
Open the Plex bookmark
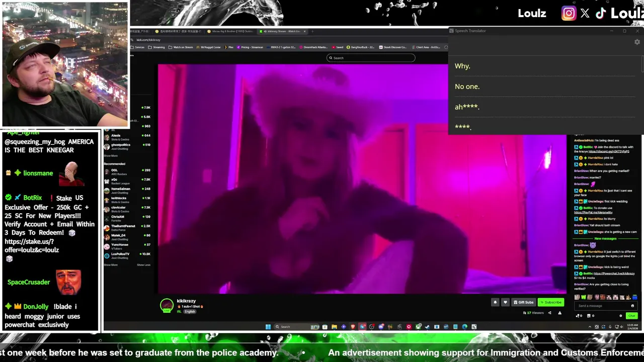[x=229, y=47]
